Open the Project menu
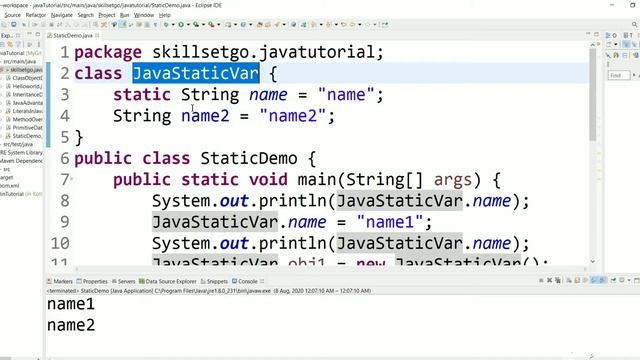This screenshot has width=640, height=360. (107, 15)
